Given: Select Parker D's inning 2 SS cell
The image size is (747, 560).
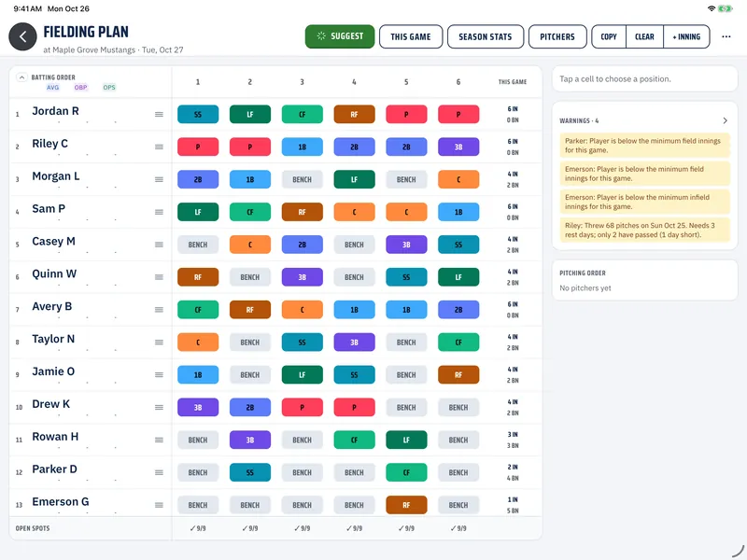Looking at the screenshot, I should coord(250,472).
